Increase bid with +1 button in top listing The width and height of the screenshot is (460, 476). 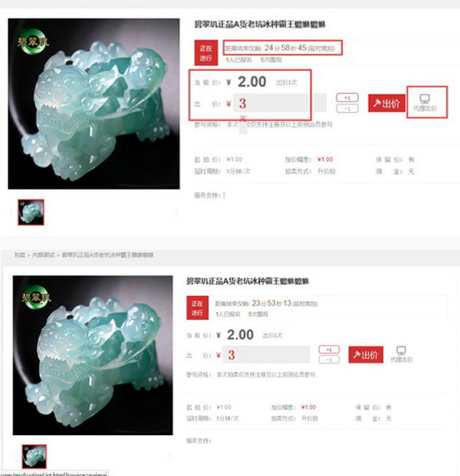pyautogui.click(x=347, y=98)
